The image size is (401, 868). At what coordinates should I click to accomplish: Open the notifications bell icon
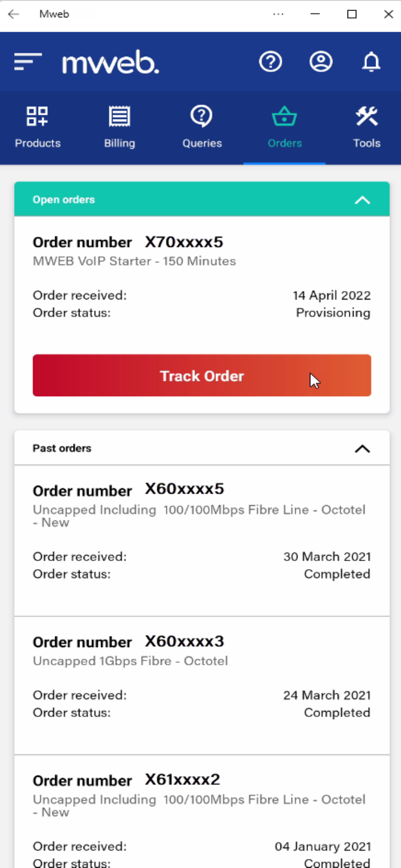tap(371, 62)
